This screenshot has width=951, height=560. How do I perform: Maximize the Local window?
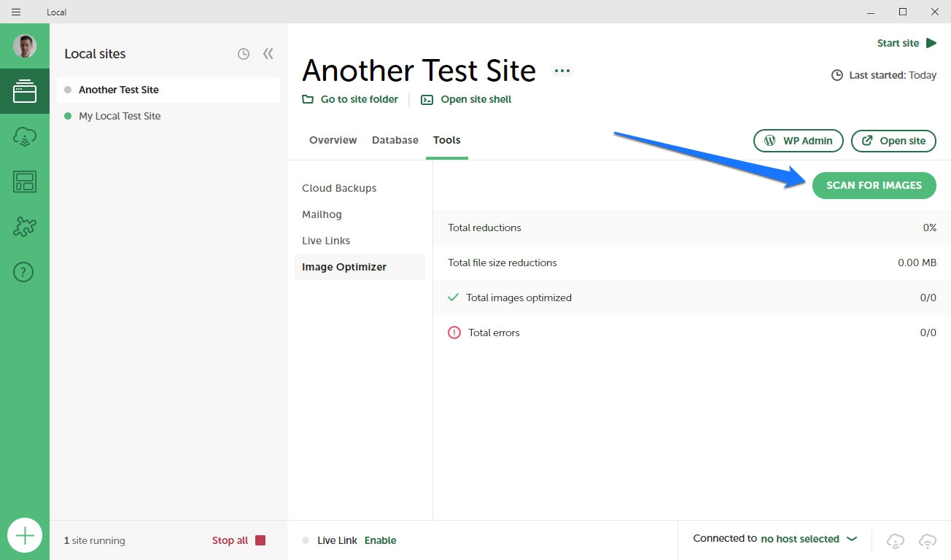click(903, 12)
